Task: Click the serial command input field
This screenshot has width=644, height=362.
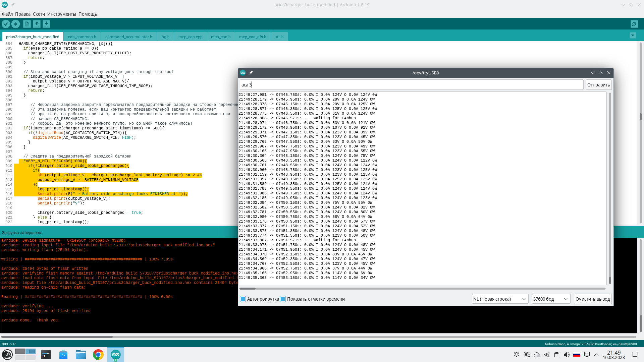Action: coord(411,85)
